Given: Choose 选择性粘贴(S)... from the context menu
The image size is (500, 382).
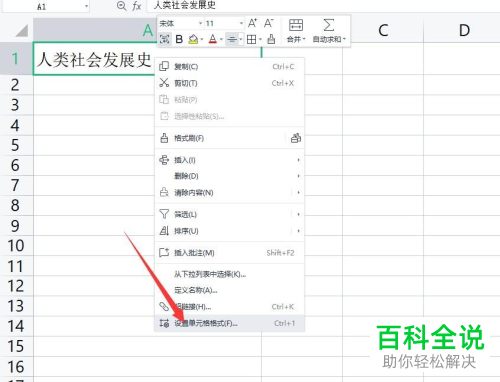Looking at the screenshot, I should (x=229, y=116).
